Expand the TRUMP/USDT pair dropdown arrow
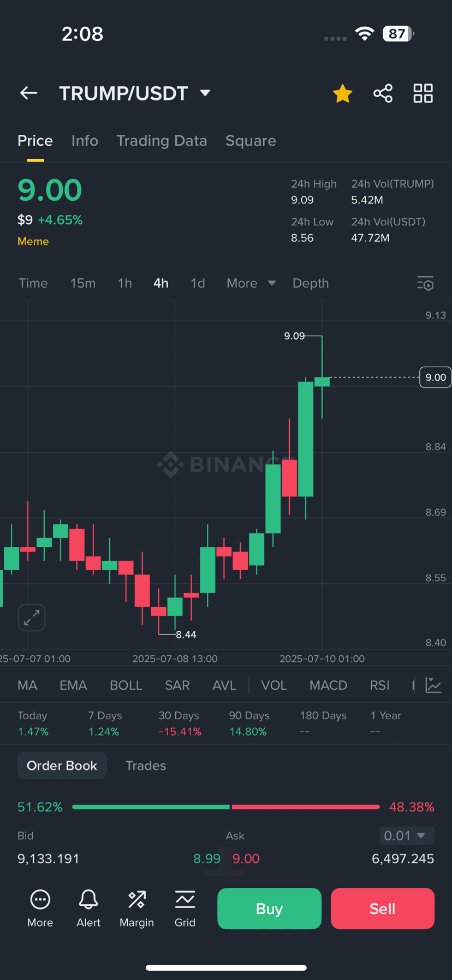Image resolution: width=452 pixels, height=980 pixels. pyautogui.click(x=205, y=93)
